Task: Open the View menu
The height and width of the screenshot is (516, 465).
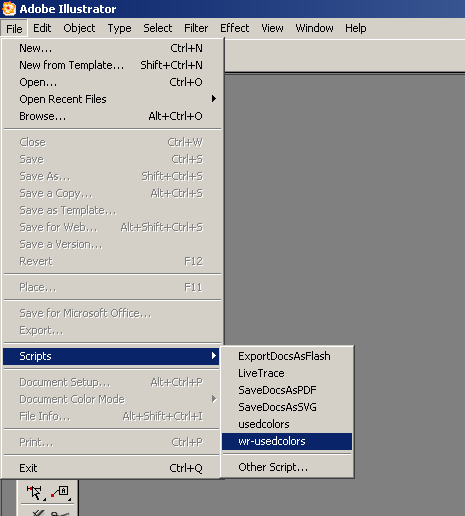Action: pyautogui.click(x=272, y=28)
